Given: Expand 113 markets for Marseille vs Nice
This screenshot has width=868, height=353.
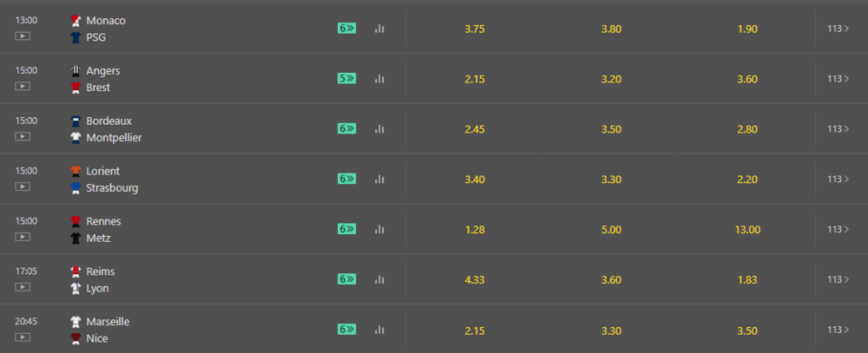Looking at the screenshot, I should click(x=838, y=330).
